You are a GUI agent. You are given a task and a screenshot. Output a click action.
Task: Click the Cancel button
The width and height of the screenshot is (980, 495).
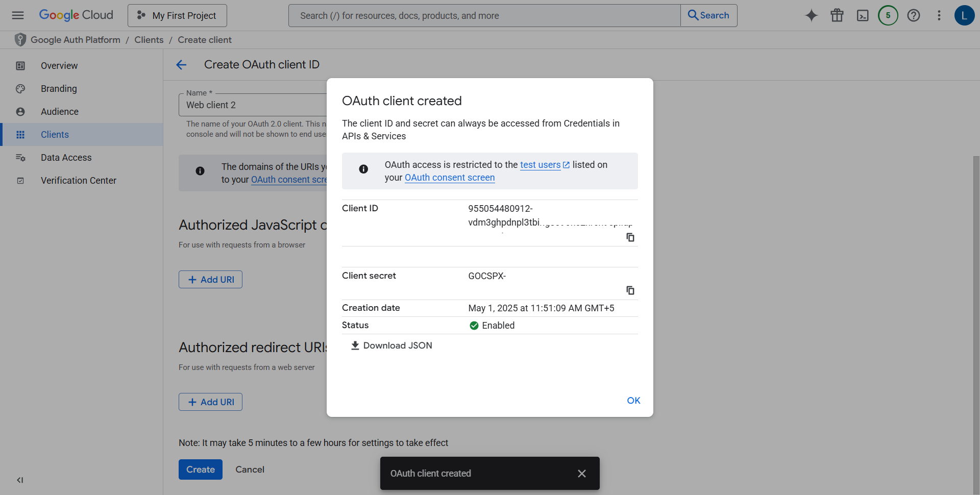(x=250, y=469)
